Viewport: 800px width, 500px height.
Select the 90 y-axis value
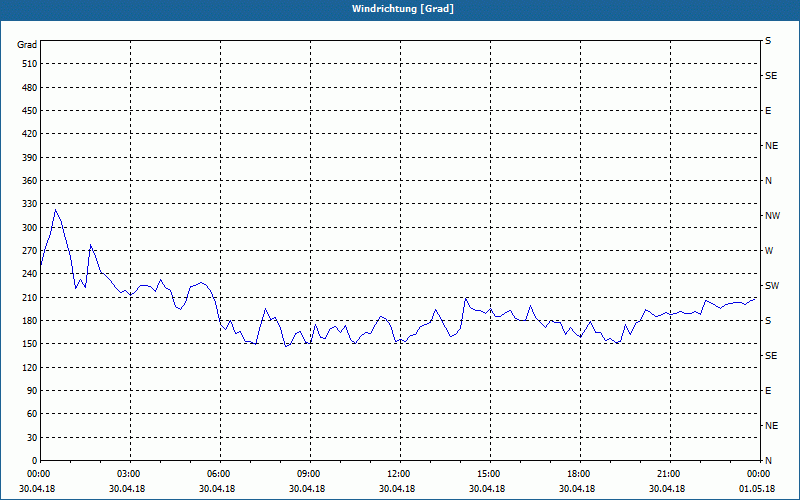coord(32,391)
